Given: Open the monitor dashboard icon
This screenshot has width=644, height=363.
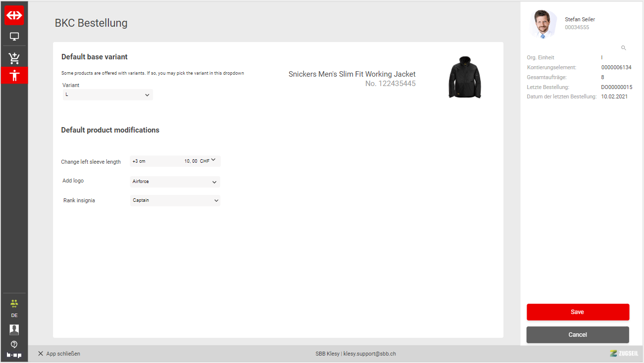Looking at the screenshot, I should coord(14,37).
